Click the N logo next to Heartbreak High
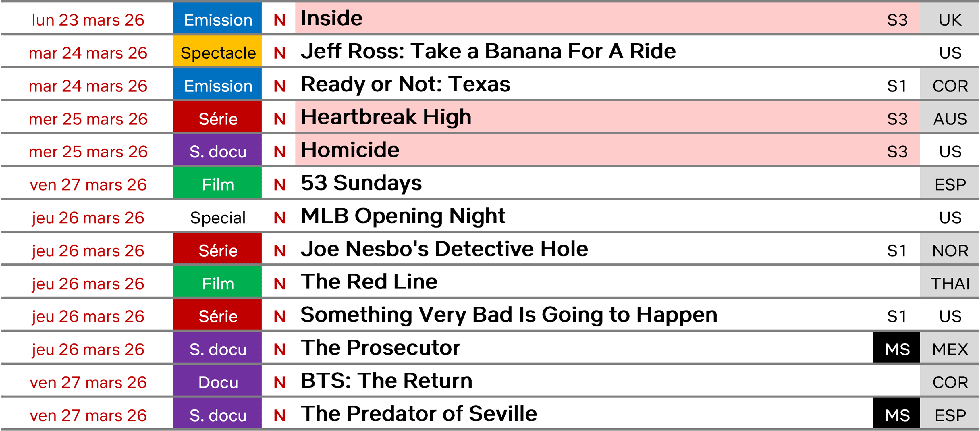The width and height of the screenshot is (980, 431). pyautogui.click(x=280, y=119)
